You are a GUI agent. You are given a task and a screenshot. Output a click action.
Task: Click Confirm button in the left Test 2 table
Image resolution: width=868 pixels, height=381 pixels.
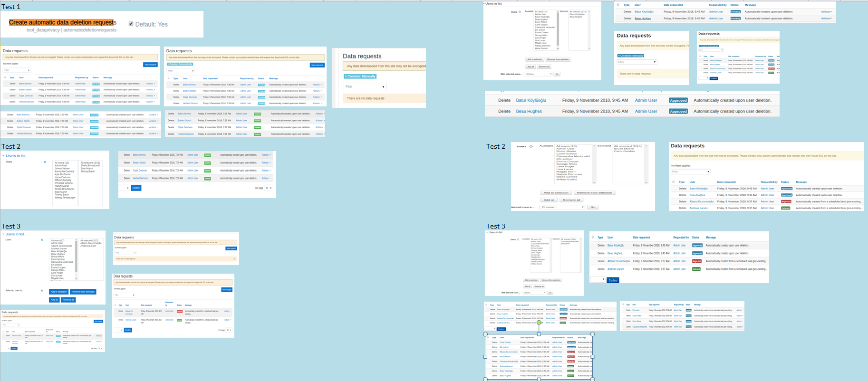click(x=136, y=188)
